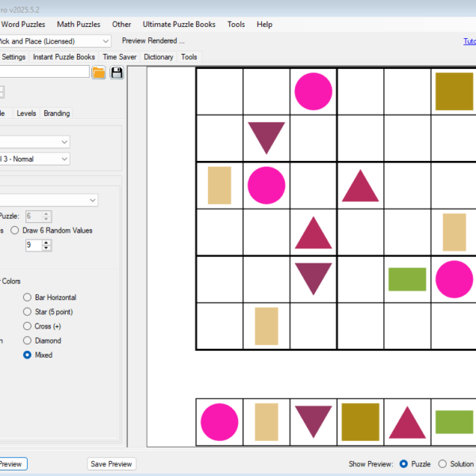Image resolution: width=476 pixels, height=476 pixels.
Task: Click the value field showing 9
Action: click(34, 245)
